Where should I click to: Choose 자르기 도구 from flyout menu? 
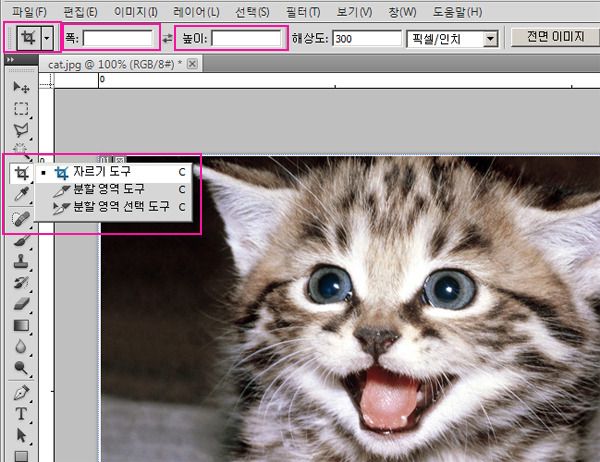[114, 172]
